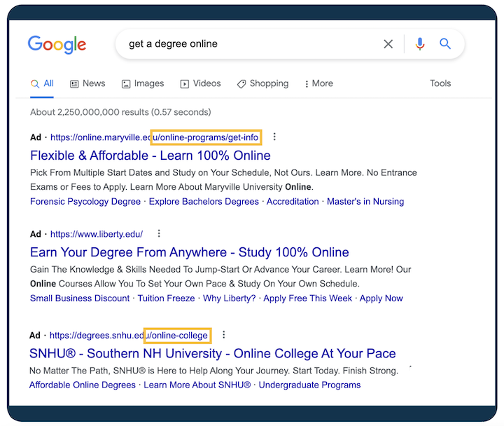Screen dimensions: 504x426
Task: Open the degrees.snhu.edu online-college URL
Action: (x=129, y=336)
